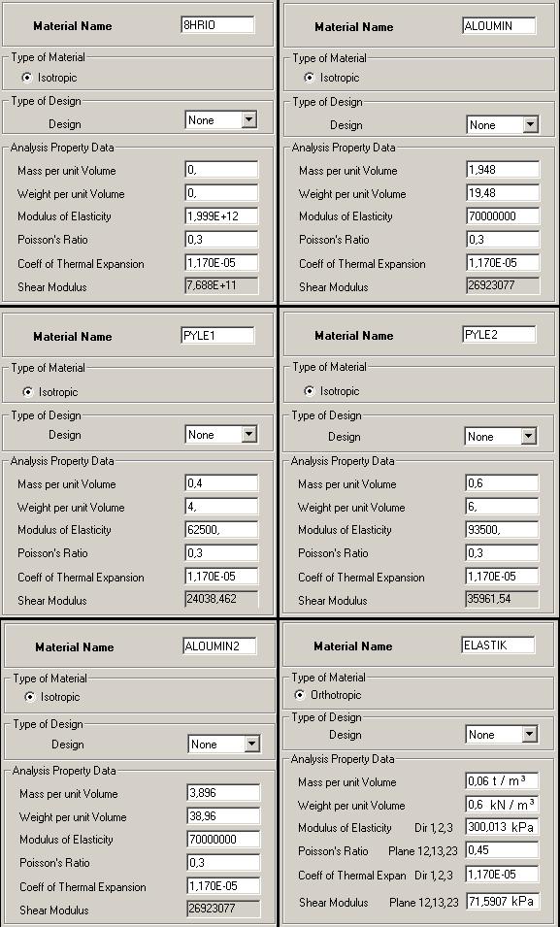Click ALOUMIN Poisson's Ratio field
560x927 pixels.
(503, 240)
